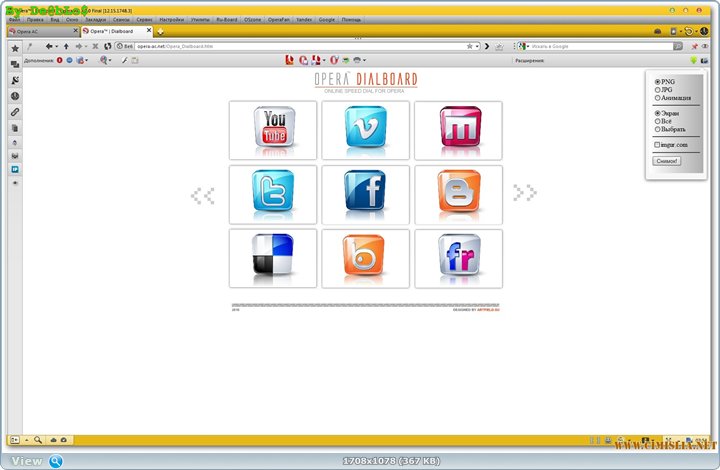
Task: Open the Flickr speed dial tile
Action: pos(458,258)
